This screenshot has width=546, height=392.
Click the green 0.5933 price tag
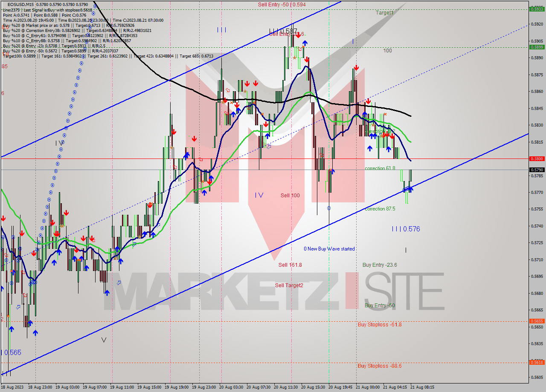(537, 9)
